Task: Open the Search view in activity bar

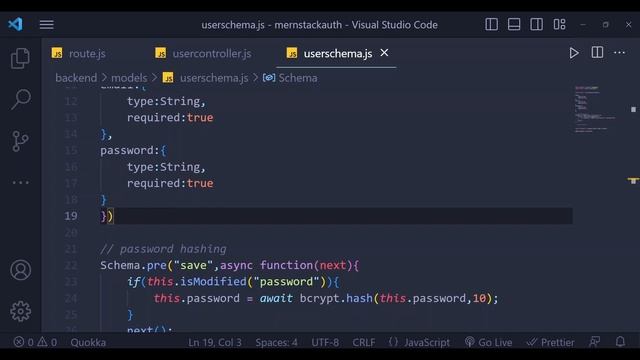Action: 20,99
